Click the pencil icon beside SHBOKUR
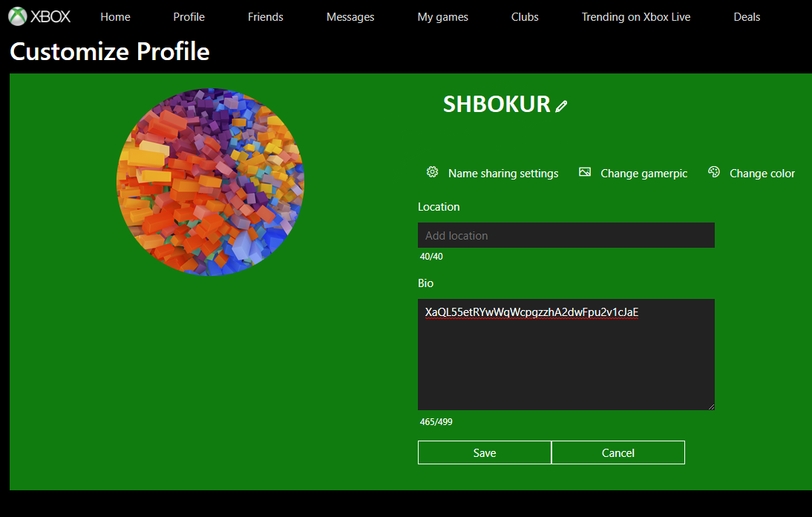 pos(561,106)
